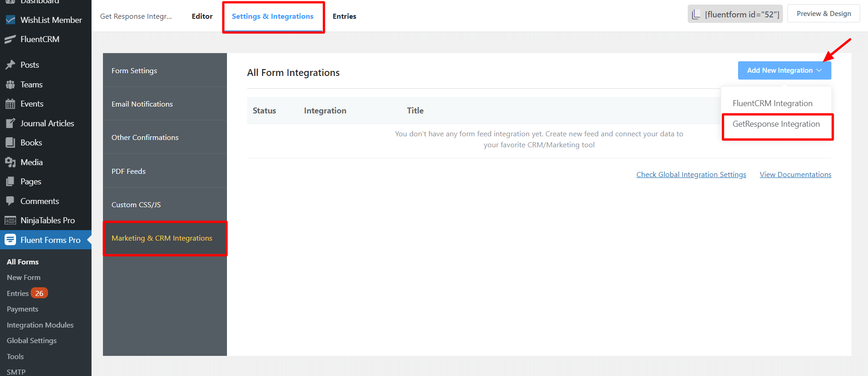The image size is (868, 376).
Task: Copy the fluentform id="52" shortcode
Action: 735,14
